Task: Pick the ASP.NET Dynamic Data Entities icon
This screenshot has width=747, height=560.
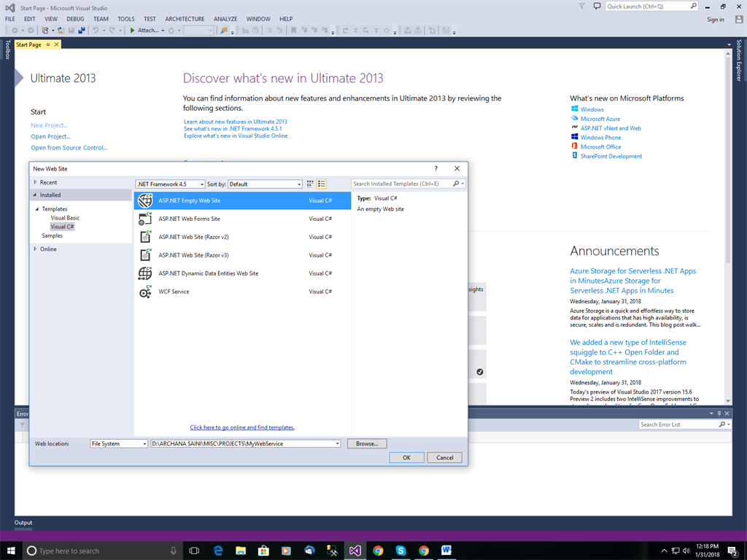Action: point(145,273)
